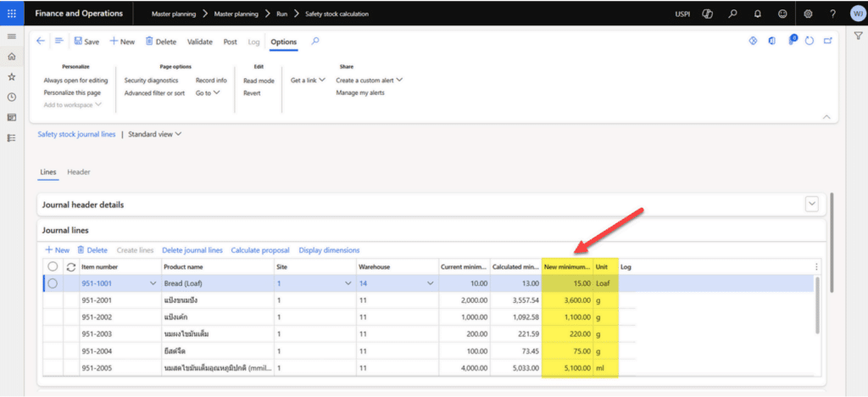Open the feedback smiley icon
This screenshot has width=868, height=397.
[x=782, y=14]
